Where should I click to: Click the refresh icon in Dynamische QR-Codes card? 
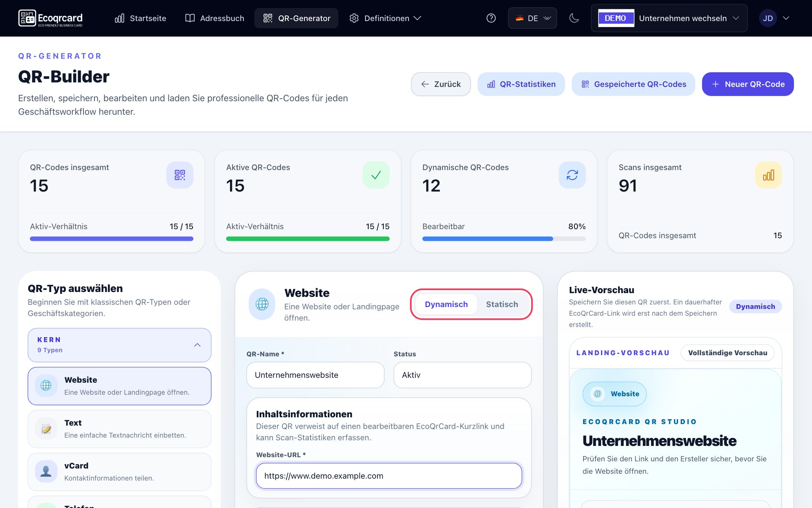[x=572, y=175]
